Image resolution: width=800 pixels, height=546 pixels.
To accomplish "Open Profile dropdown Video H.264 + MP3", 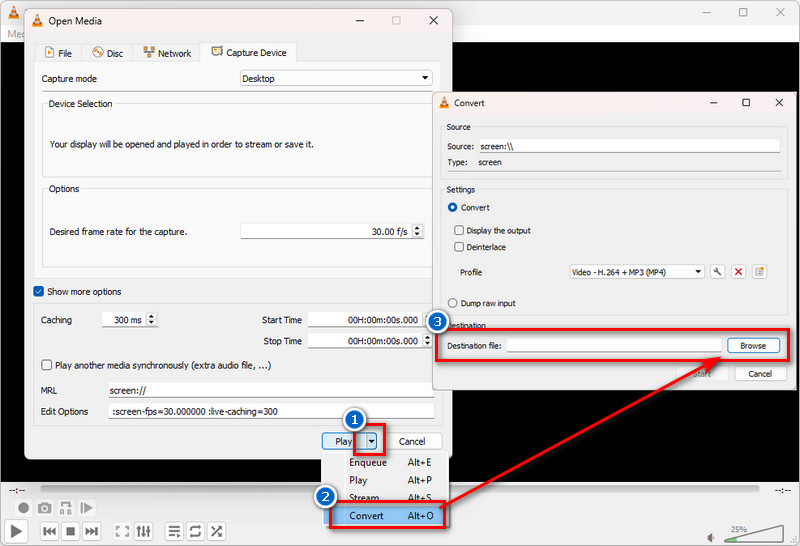I will point(637,272).
